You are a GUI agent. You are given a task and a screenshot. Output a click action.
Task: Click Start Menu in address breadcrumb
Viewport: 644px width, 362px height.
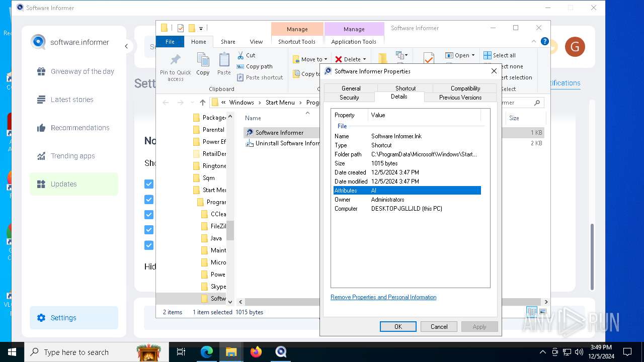point(280,103)
